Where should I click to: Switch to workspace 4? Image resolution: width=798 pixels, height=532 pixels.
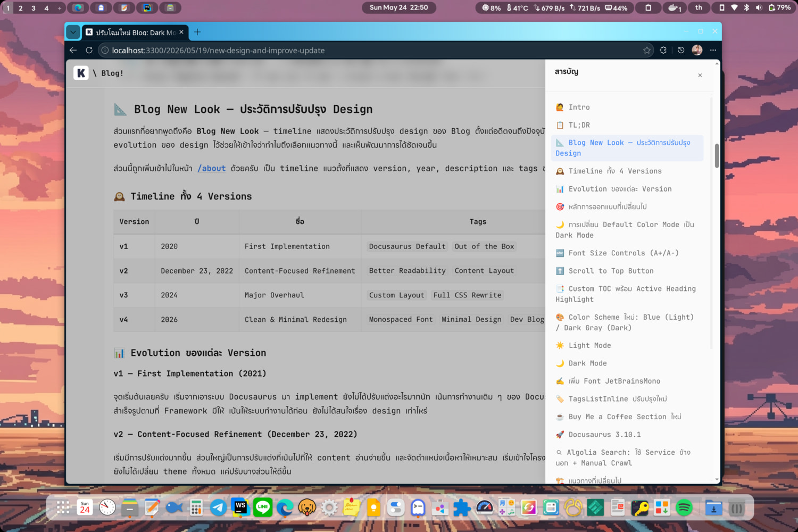tap(46, 8)
